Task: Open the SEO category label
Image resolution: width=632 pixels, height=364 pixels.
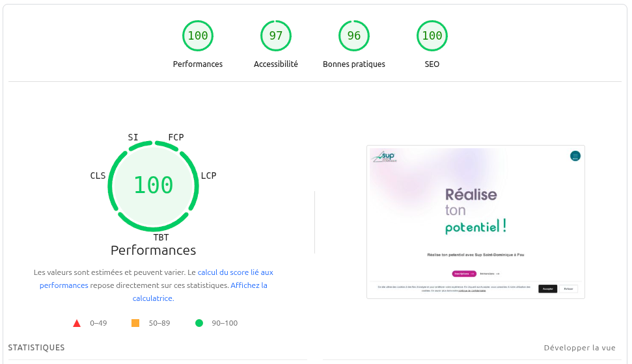Action: click(x=432, y=64)
